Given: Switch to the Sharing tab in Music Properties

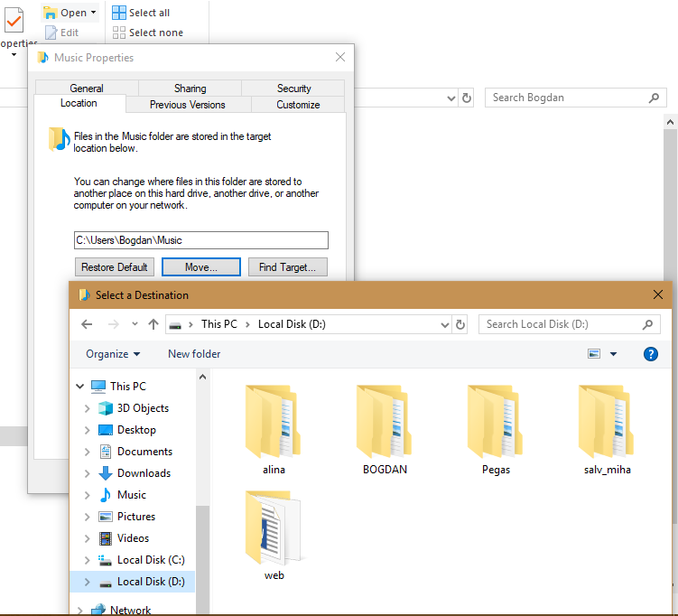Looking at the screenshot, I should [x=190, y=89].
